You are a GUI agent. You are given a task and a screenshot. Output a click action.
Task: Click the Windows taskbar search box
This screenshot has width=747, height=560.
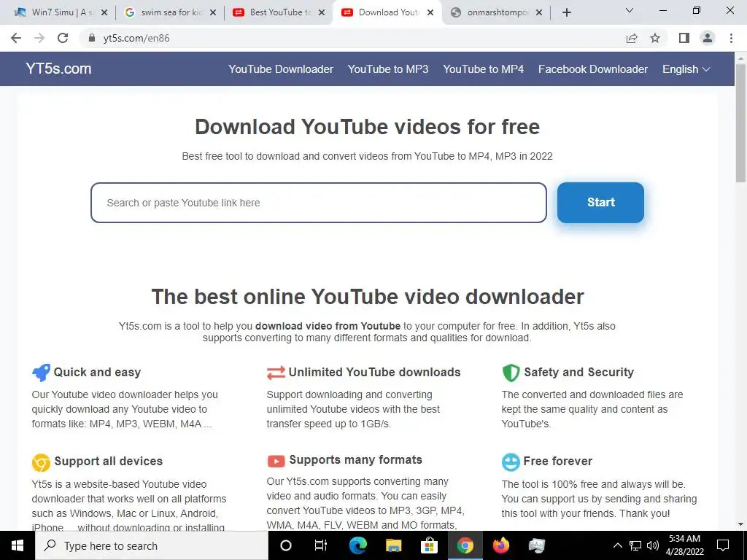coord(152,545)
